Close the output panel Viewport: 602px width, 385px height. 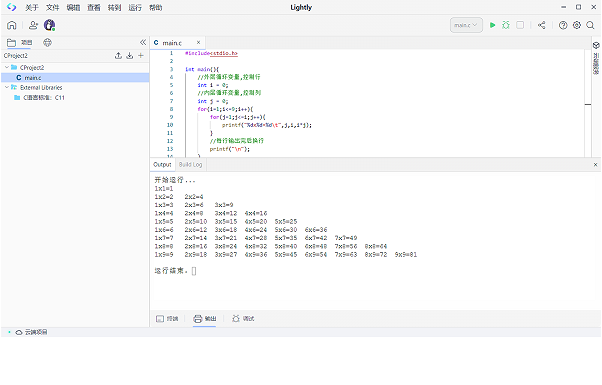[x=595, y=165]
